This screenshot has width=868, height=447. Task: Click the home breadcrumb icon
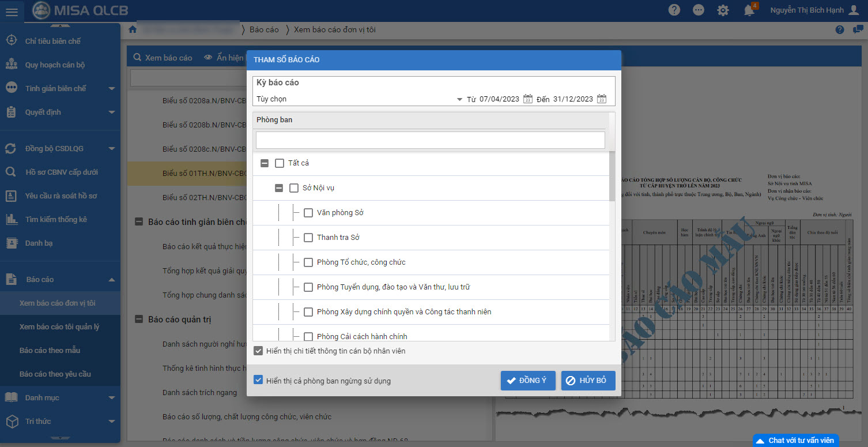[x=133, y=29]
